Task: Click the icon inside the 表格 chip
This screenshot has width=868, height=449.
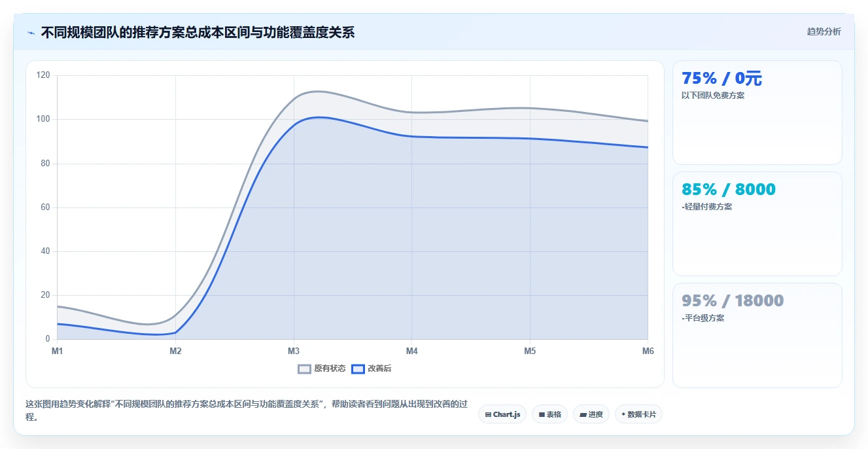Action: pos(542,414)
